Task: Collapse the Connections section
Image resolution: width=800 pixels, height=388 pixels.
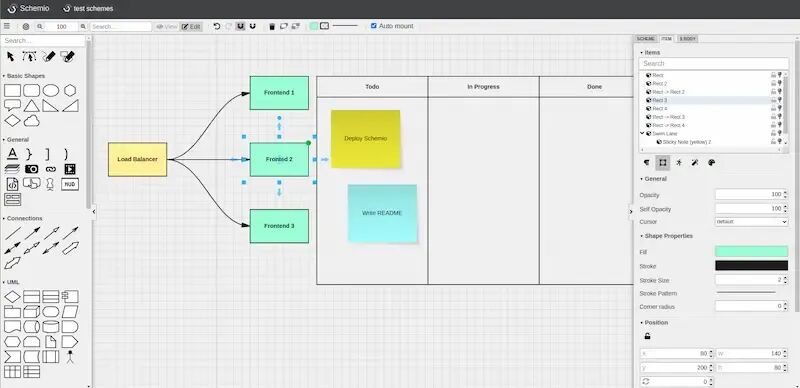Action: (22, 218)
